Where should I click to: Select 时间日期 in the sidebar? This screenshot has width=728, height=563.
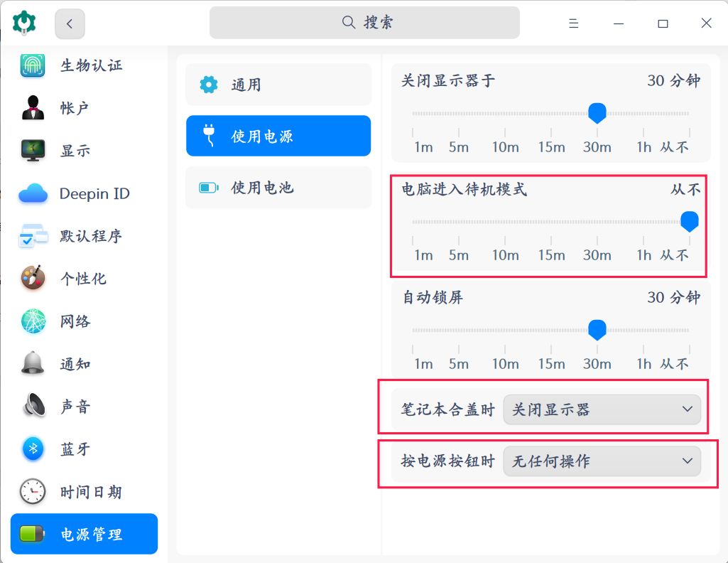click(91, 492)
